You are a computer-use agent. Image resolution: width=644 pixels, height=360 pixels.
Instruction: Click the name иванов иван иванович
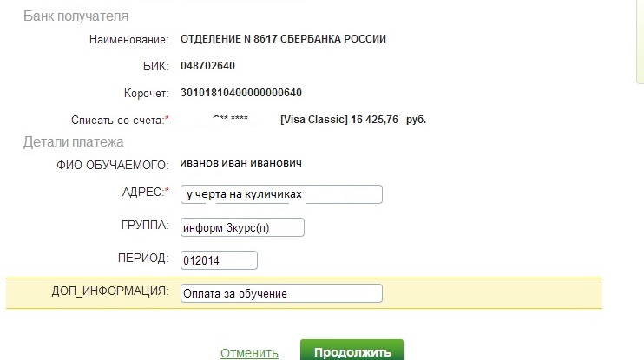pyautogui.click(x=240, y=163)
